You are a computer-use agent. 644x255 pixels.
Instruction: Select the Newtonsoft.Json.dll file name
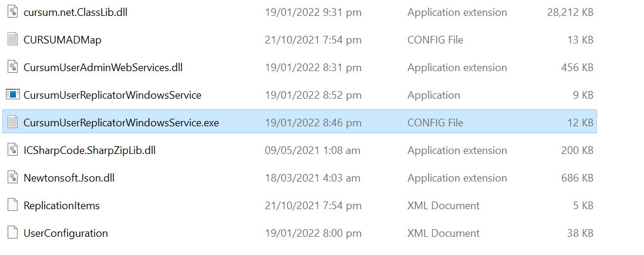pyautogui.click(x=69, y=177)
